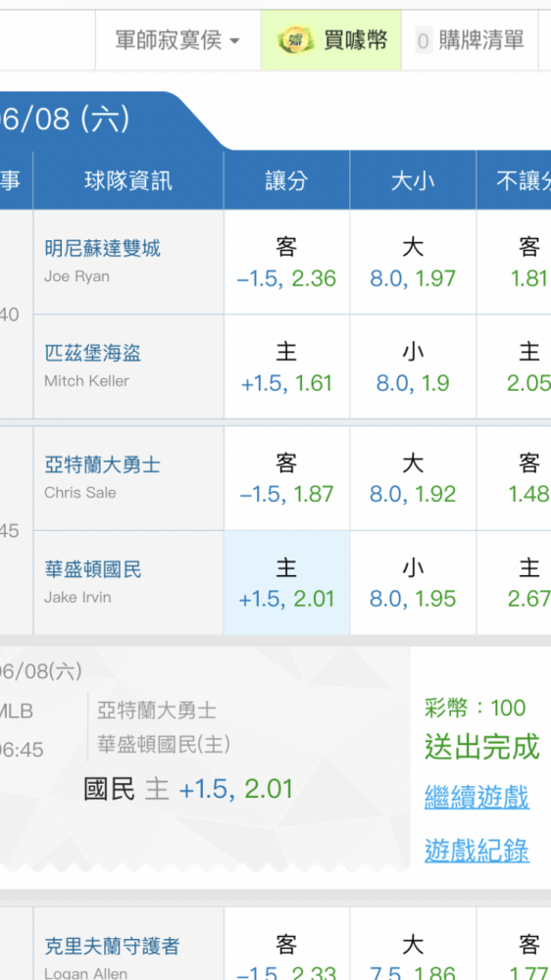Screen dimensions: 551x980
Task: Pick 小 8.0, 1.95 under bet
Action: [x=413, y=583]
